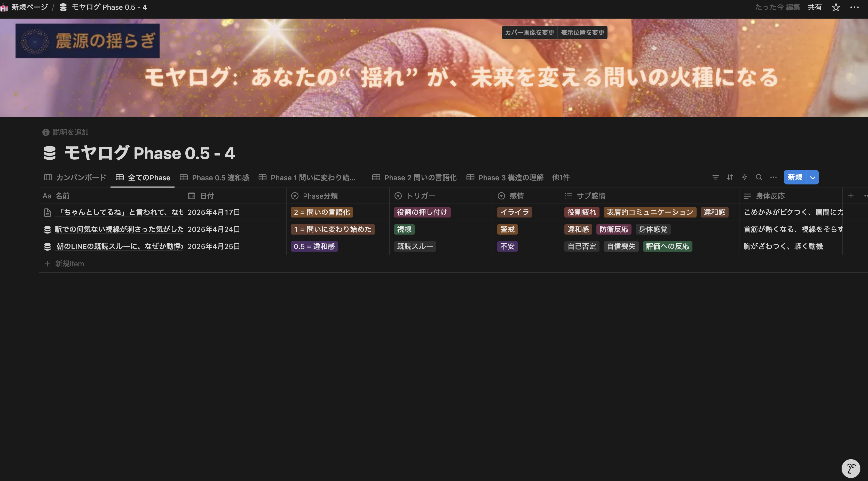Click the 2 = 問いの言語化 orange tag
868x481 pixels.
point(322,212)
